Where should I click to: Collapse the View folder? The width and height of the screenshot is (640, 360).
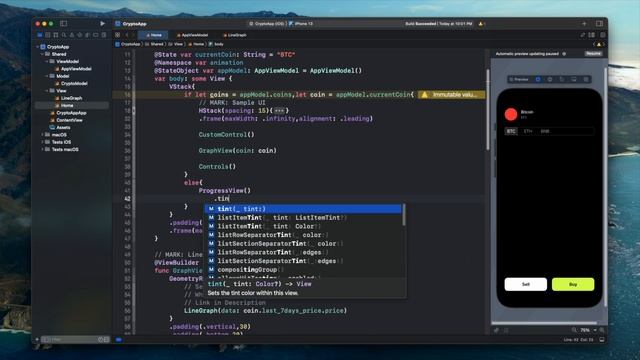pyautogui.click(x=47, y=91)
